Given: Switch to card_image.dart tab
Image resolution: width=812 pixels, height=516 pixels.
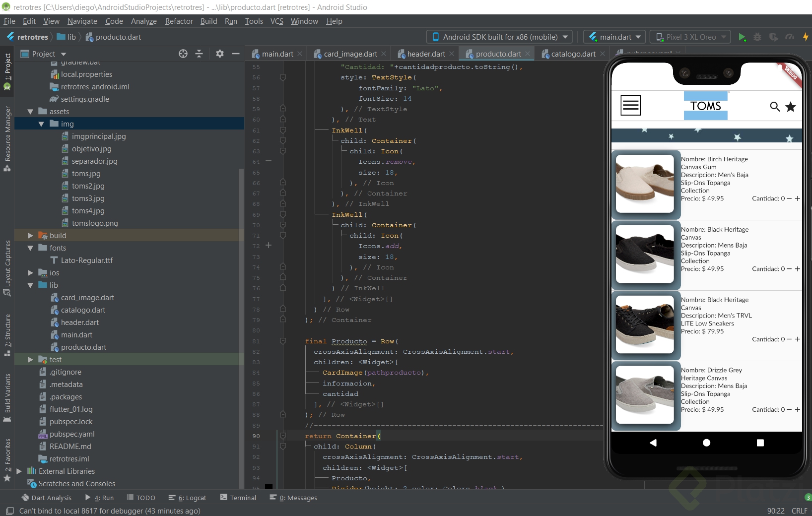Looking at the screenshot, I should click(x=350, y=54).
